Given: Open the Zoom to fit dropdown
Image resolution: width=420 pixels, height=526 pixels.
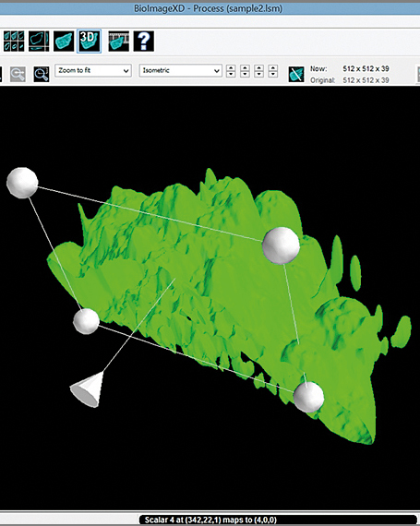Looking at the screenshot, I should [93, 70].
